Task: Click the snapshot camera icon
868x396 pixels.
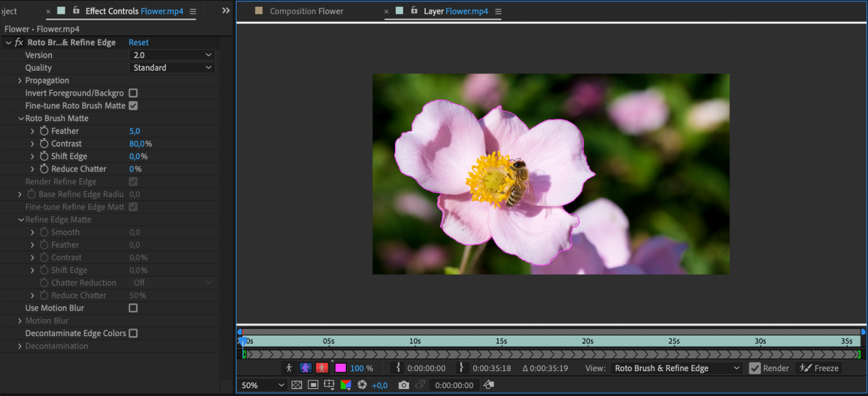Action: [x=403, y=385]
